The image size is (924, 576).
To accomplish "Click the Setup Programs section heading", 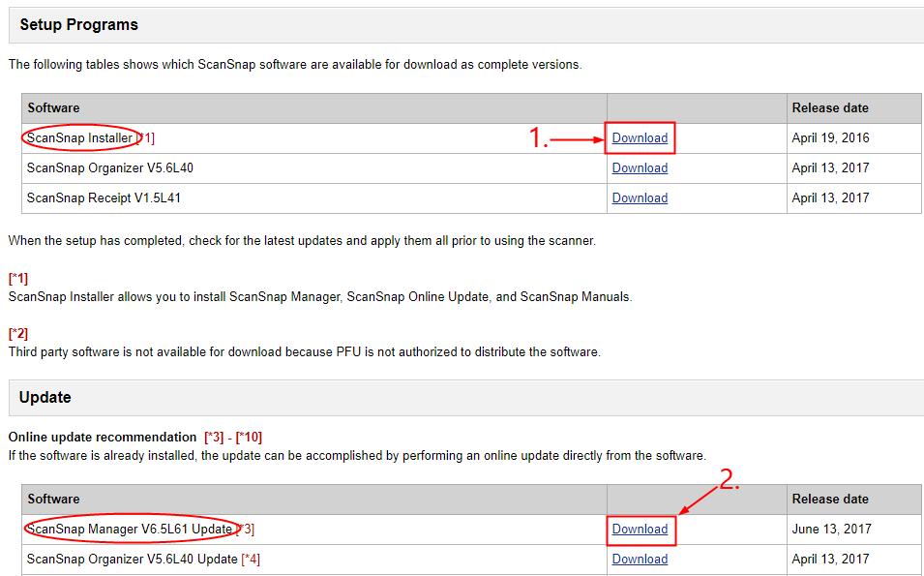I will [78, 25].
